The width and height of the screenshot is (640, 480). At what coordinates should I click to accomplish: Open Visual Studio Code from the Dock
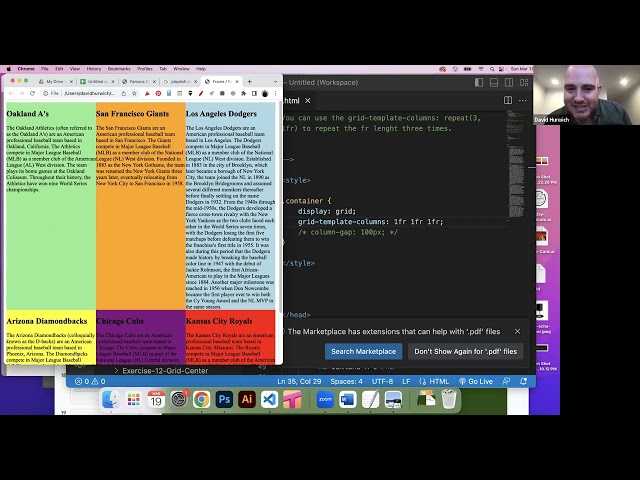click(x=269, y=400)
